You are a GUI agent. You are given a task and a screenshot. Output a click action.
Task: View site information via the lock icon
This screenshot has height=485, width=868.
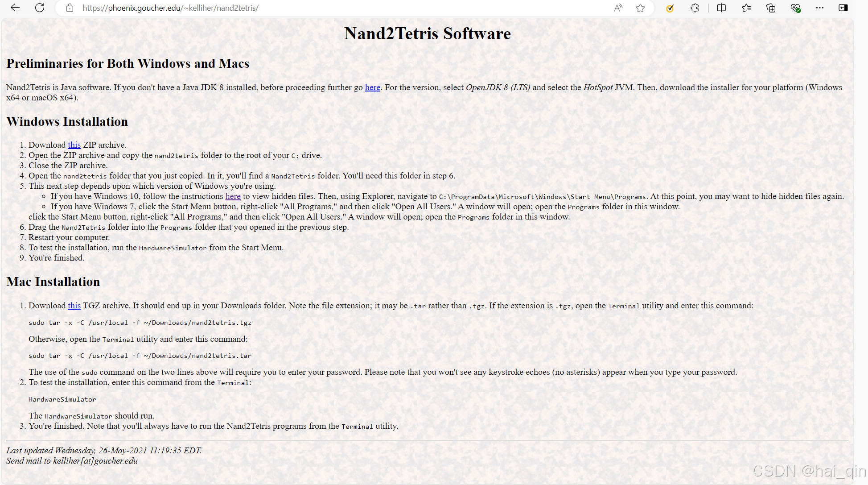pos(69,8)
